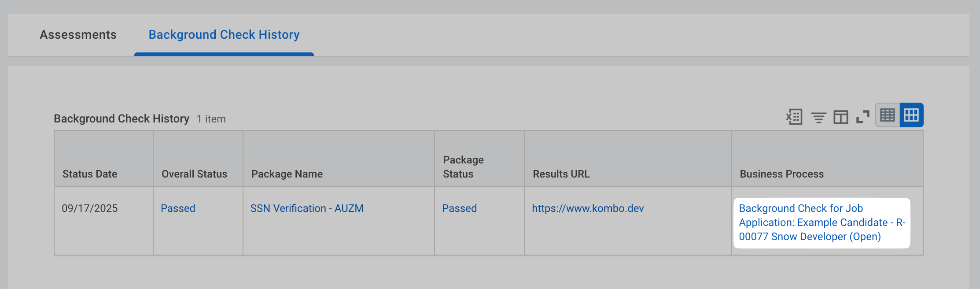Open the kombo.dev results URL

pos(588,208)
